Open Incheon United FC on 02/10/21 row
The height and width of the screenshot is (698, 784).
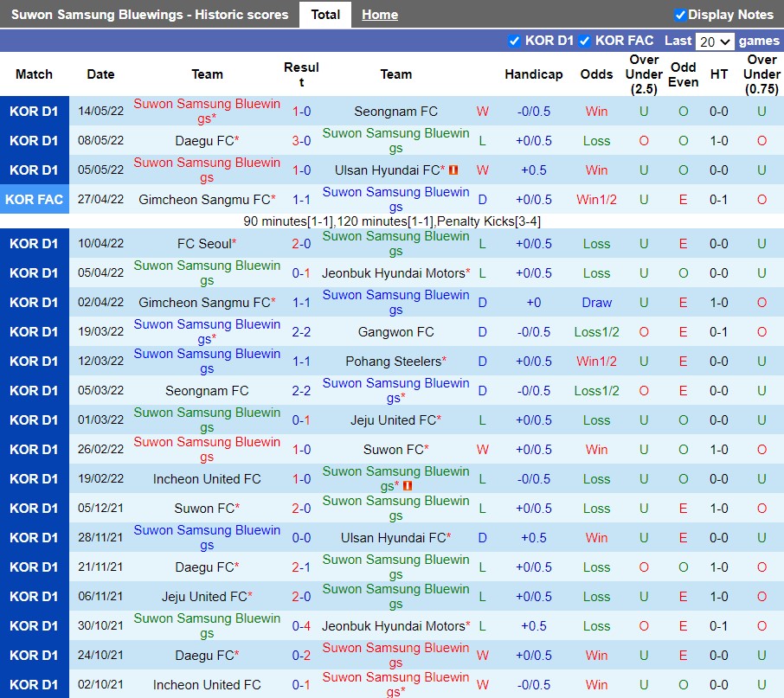click(x=207, y=685)
